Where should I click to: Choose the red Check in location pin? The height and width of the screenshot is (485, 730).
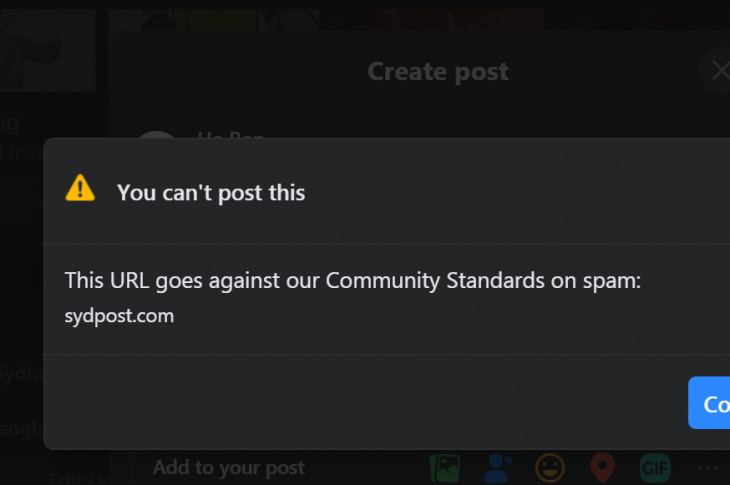602,468
